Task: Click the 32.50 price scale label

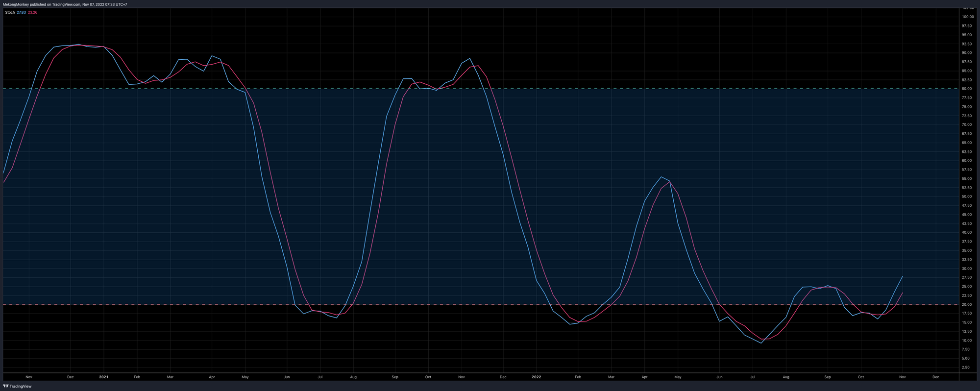Action: coord(966,259)
